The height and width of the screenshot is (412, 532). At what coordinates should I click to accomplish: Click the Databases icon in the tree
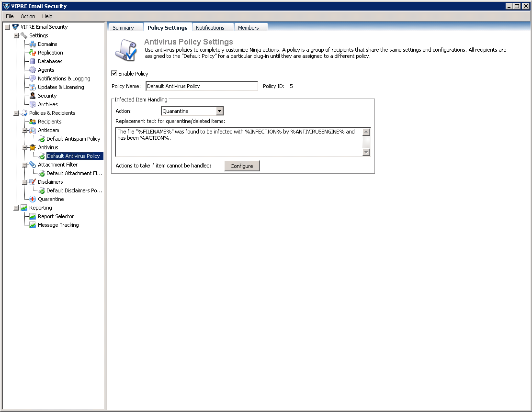pos(33,61)
